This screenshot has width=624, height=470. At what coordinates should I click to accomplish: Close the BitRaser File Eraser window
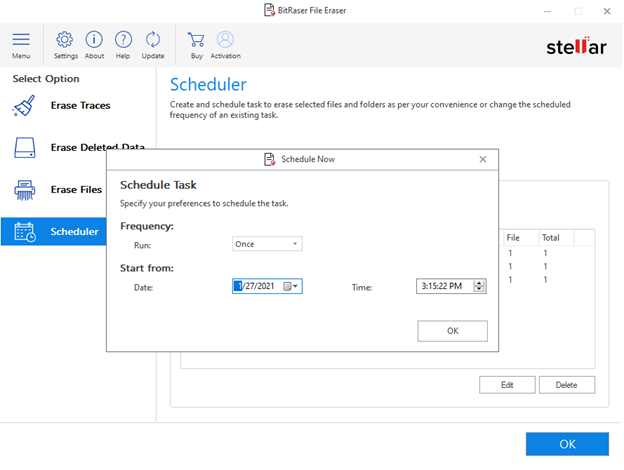point(607,11)
